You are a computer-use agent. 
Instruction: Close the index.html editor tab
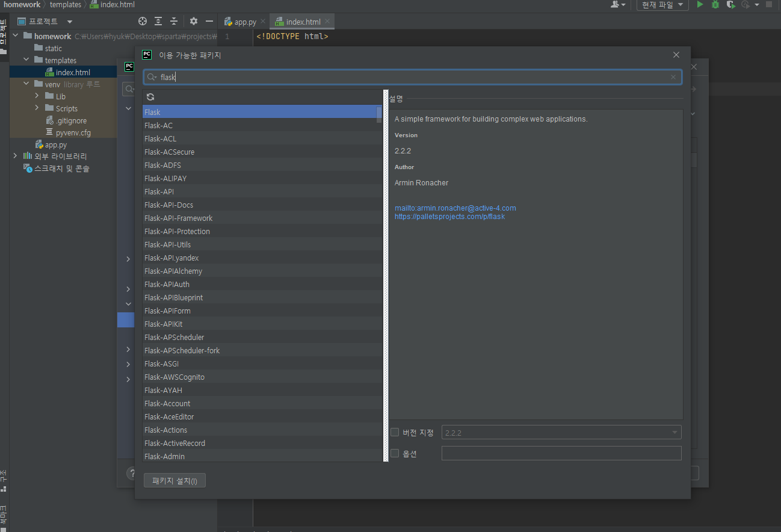click(x=327, y=22)
